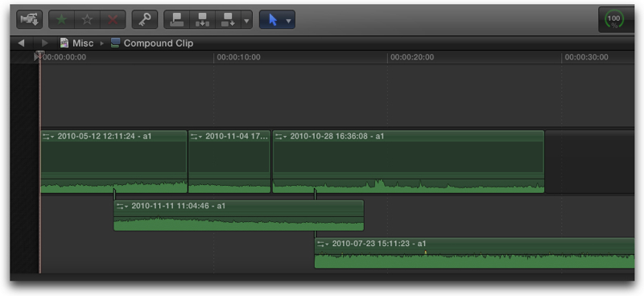Click the Compound Clip icon in breadcrumb
The width and height of the screenshot is (644, 296).
(115, 43)
